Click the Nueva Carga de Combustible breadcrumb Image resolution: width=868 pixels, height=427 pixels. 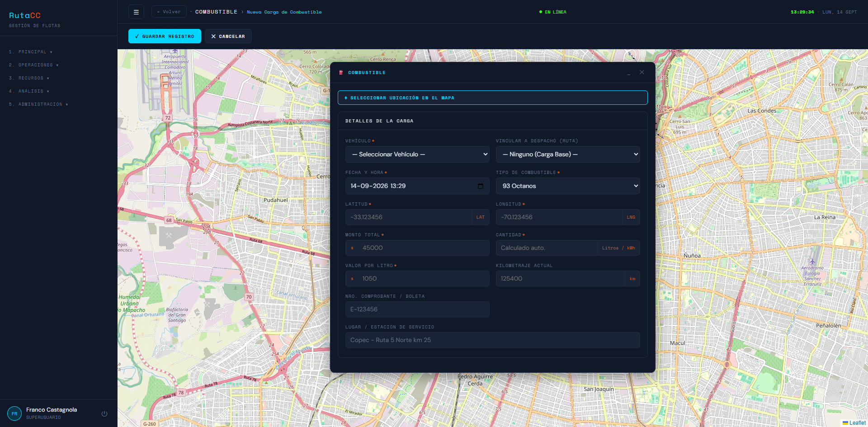click(x=284, y=12)
